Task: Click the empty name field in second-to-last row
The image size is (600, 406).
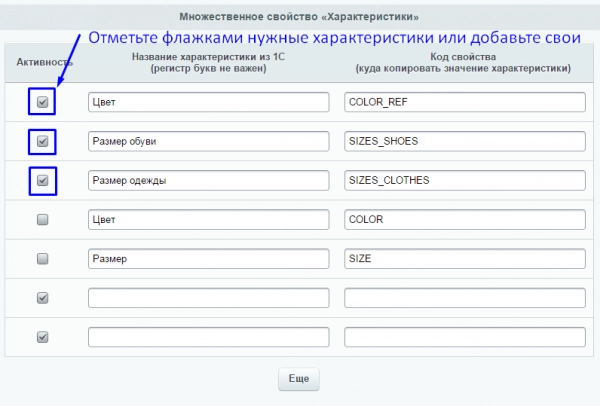Action: pyautogui.click(x=209, y=298)
